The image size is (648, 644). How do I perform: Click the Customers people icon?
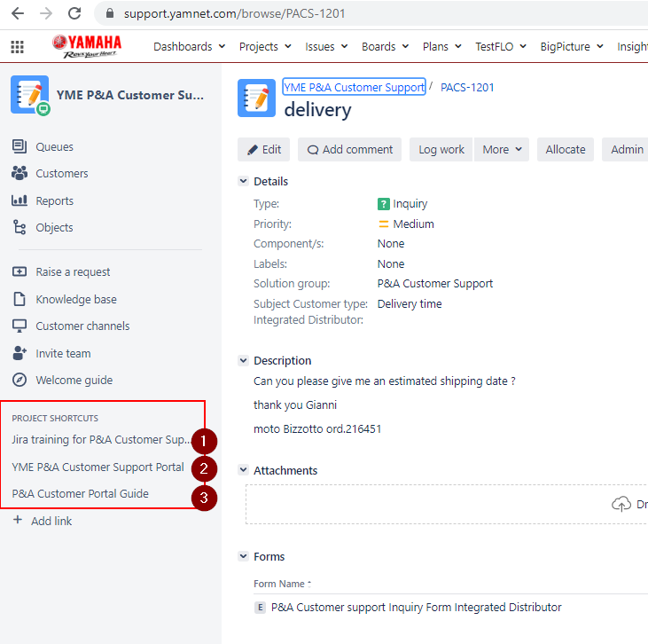coord(20,173)
